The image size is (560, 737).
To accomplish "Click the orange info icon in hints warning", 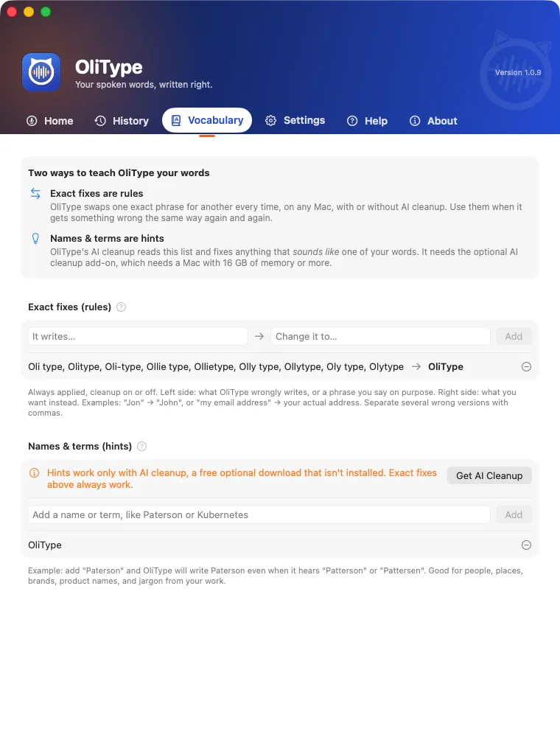I will tap(35, 473).
